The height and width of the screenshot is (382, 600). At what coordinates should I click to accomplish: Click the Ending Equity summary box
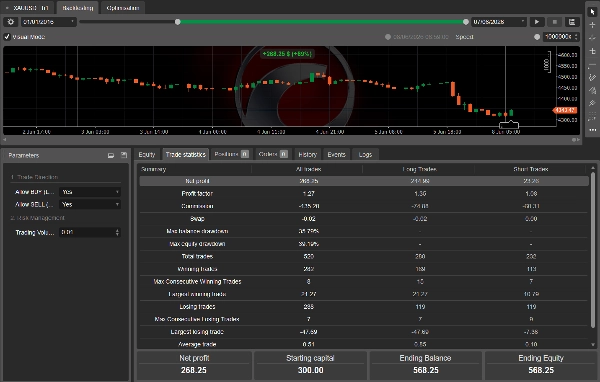[541, 365]
